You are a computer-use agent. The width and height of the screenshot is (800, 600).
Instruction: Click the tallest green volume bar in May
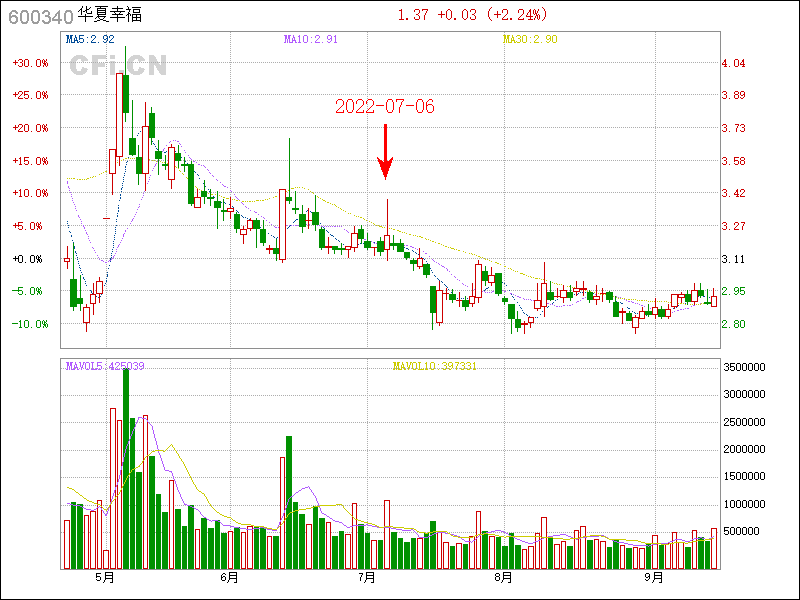(x=126, y=469)
